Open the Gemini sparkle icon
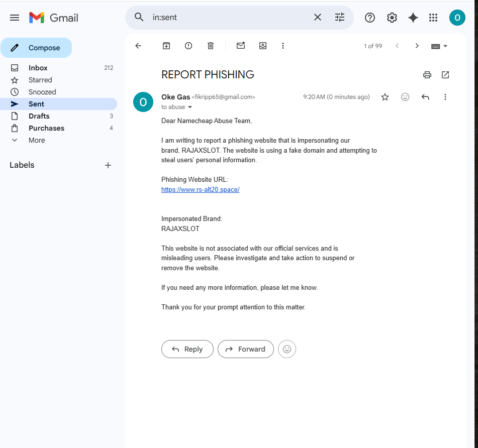The height and width of the screenshot is (448, 478). (x=413, y=18)
